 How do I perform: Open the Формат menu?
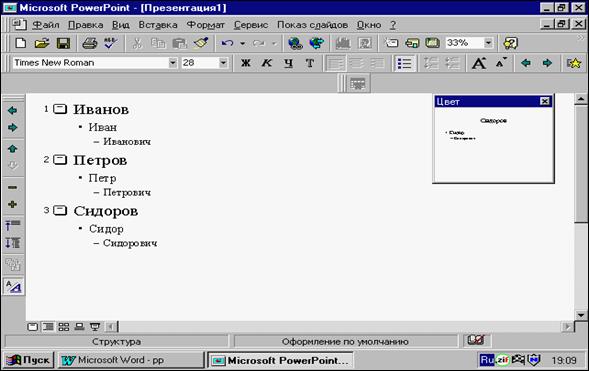click(x=205, y=25)
